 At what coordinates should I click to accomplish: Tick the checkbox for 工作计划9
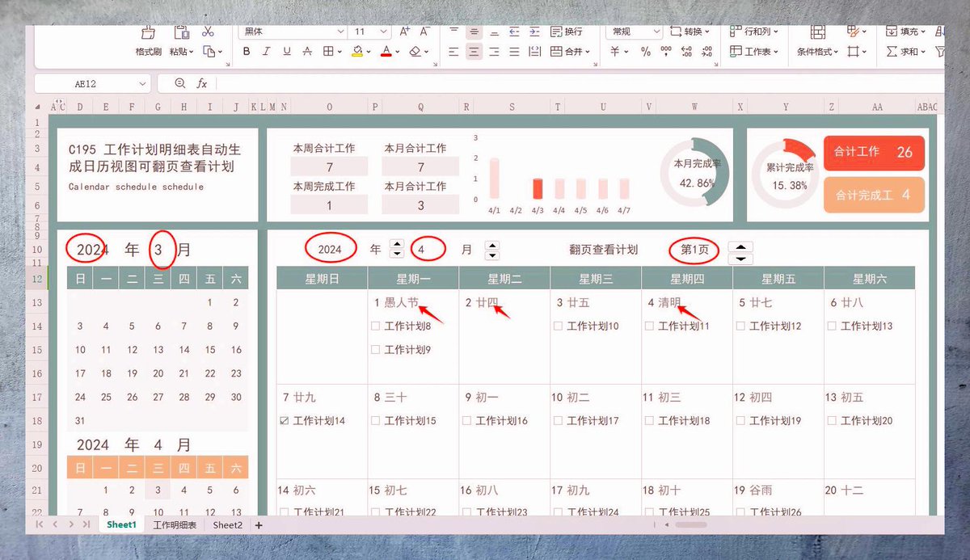click(x=375, y=350)
